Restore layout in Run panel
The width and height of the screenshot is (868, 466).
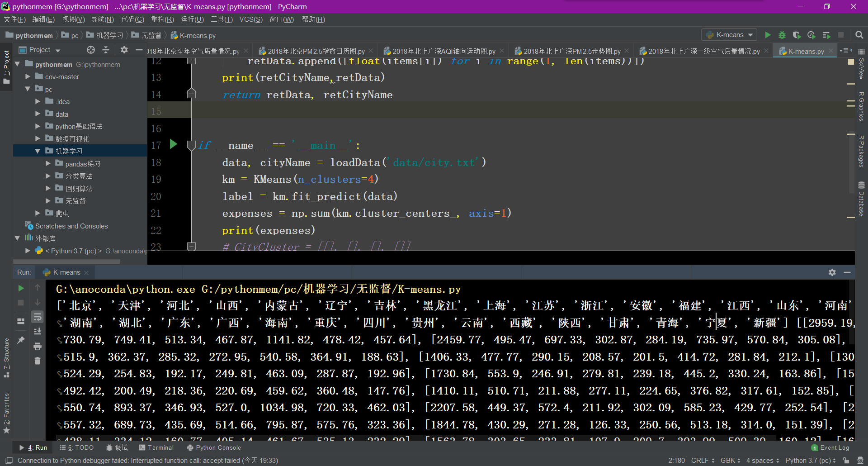[21, 321]
